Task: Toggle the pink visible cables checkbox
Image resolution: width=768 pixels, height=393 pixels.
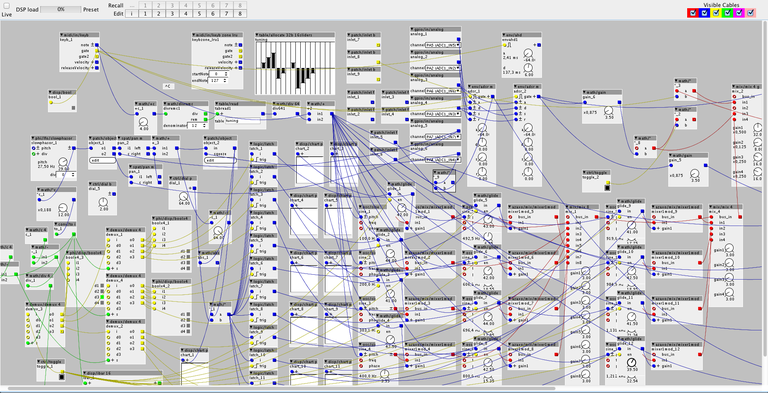Action: [751, 13]
